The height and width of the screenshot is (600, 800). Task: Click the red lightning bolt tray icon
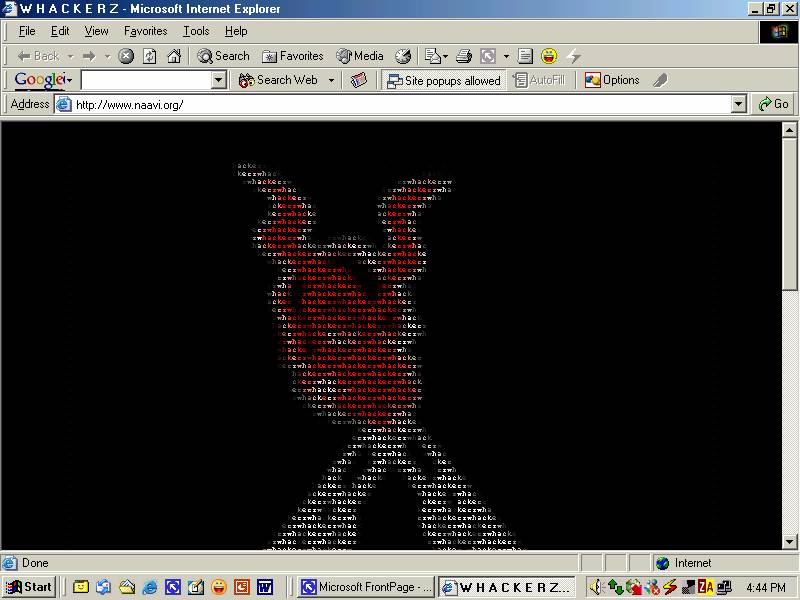670,587
